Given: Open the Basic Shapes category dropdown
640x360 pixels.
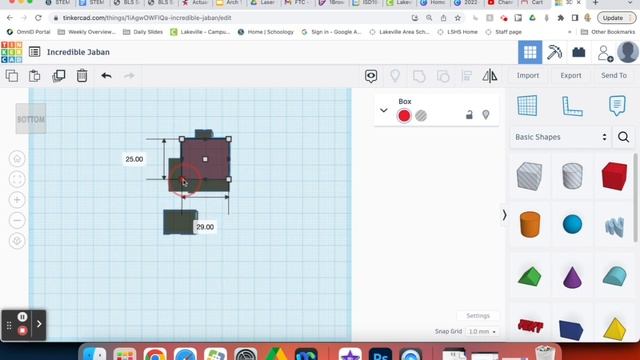Looking at the screenshot, I should pos(560,137).
